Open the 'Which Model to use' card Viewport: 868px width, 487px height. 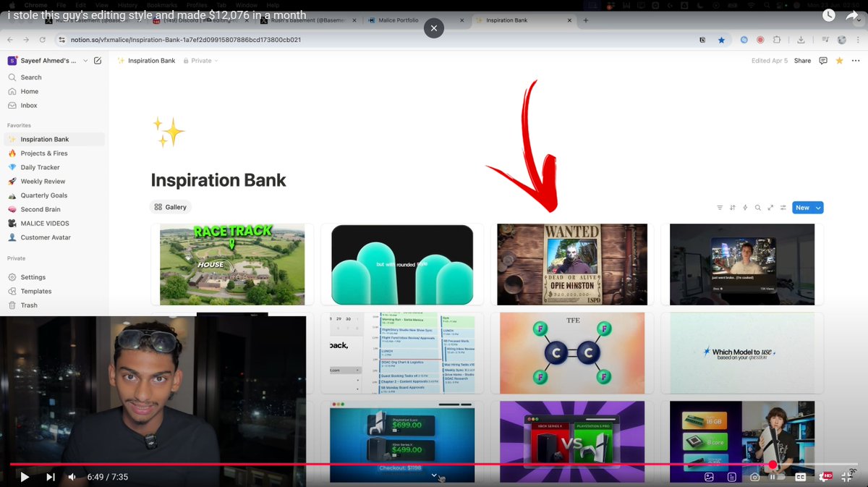point(742,353)
